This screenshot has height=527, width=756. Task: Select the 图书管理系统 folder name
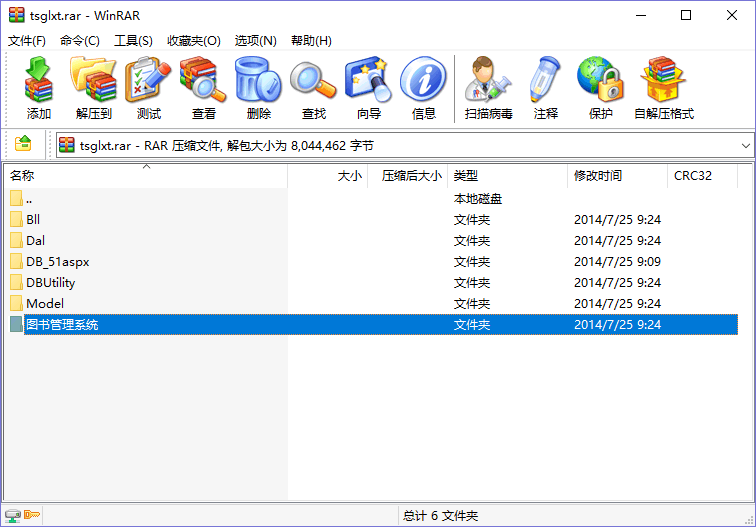(x=62, y=324)
